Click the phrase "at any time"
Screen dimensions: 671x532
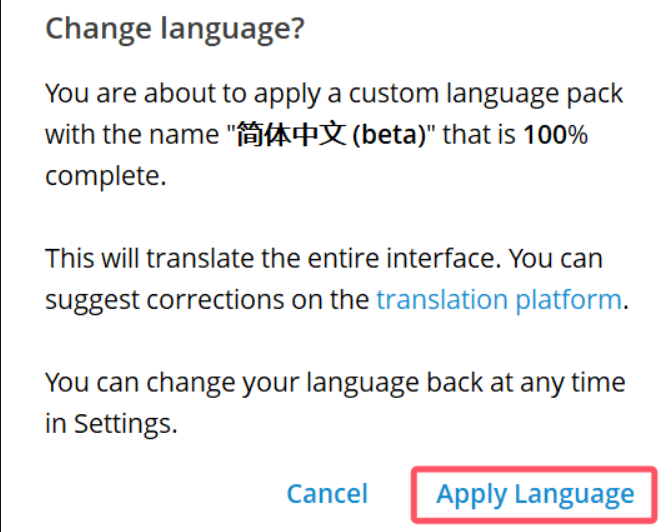(564, 383)
